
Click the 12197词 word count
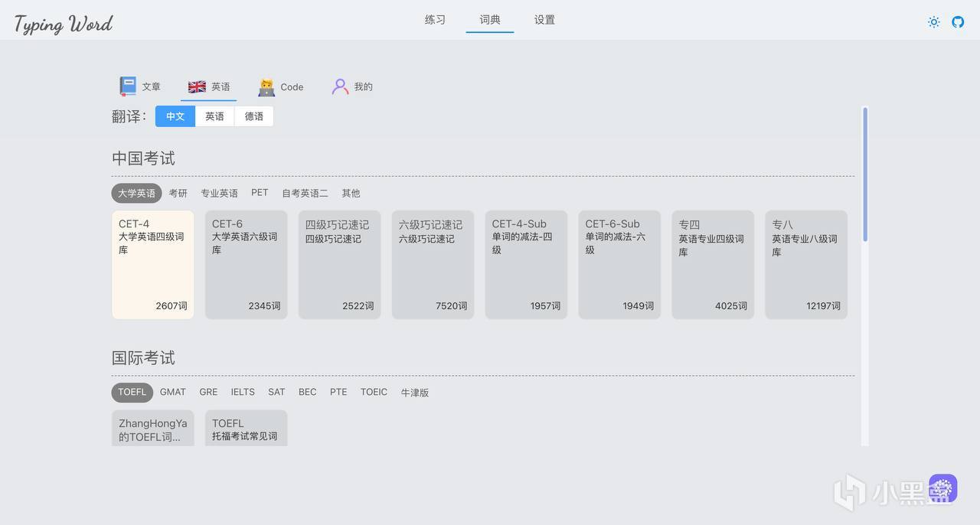click(823, 305)
